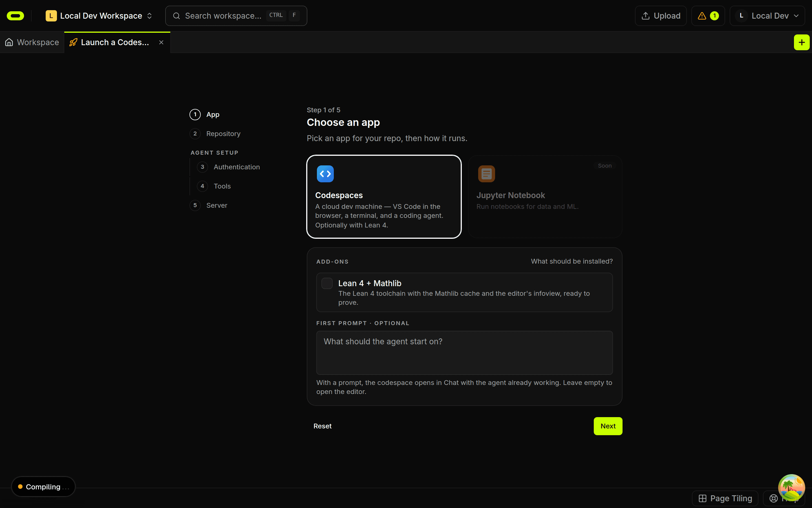Image resolution: width=812 pixels, height=508 pixels.
Task: Click the Upload button
Action: (x=661, y=16)
